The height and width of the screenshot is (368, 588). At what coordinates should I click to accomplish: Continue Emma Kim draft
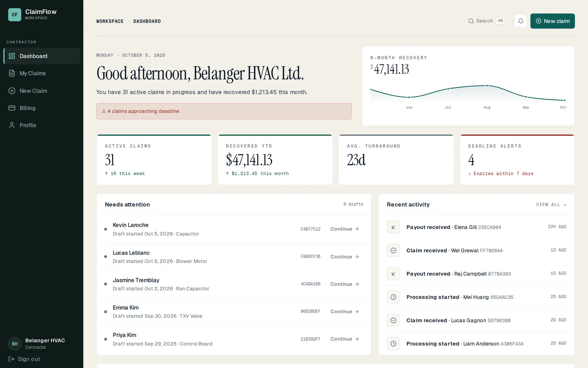click(345, 311)
